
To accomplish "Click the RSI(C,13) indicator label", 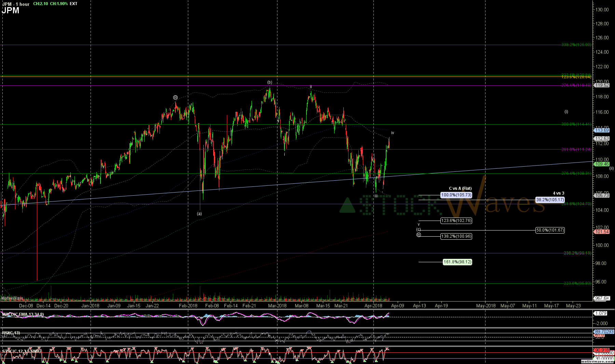I will [11, 333].
